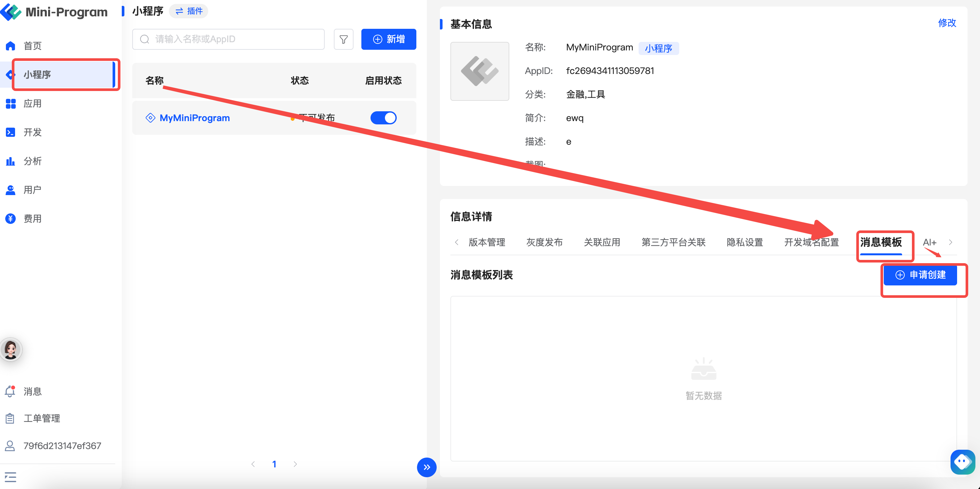Click the home icon in sidebar
Viewport: 980px width, 489px height.
click(11, 46)
